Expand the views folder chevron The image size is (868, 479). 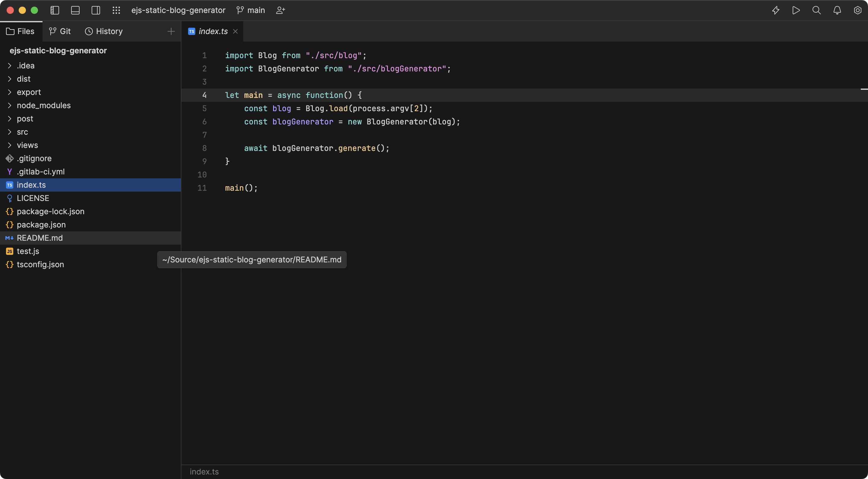click(10, 145)
